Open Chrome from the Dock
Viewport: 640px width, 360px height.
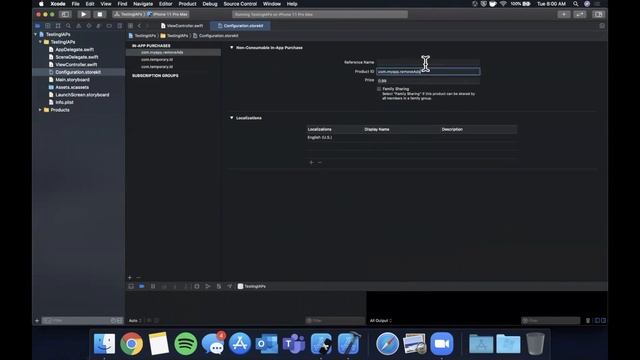pyautogui.click(x=131, y=344)
